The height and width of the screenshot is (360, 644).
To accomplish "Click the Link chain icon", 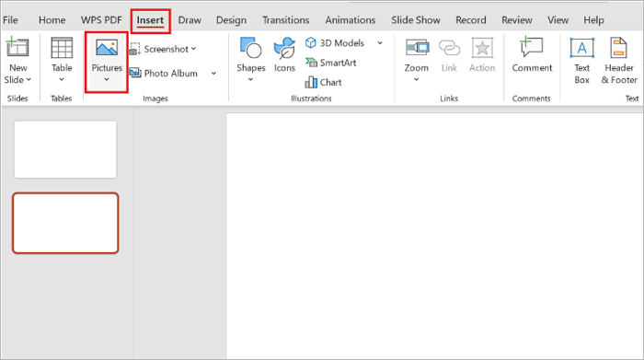I will coord(449,48).
